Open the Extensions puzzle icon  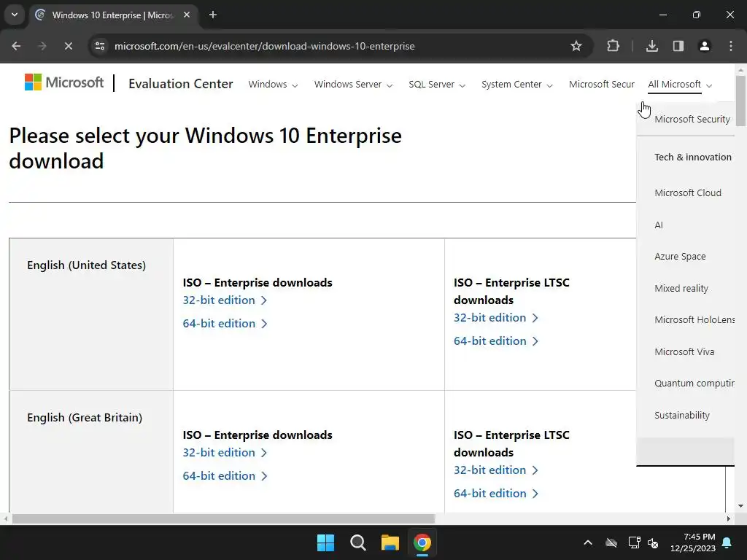coord(613,46)
